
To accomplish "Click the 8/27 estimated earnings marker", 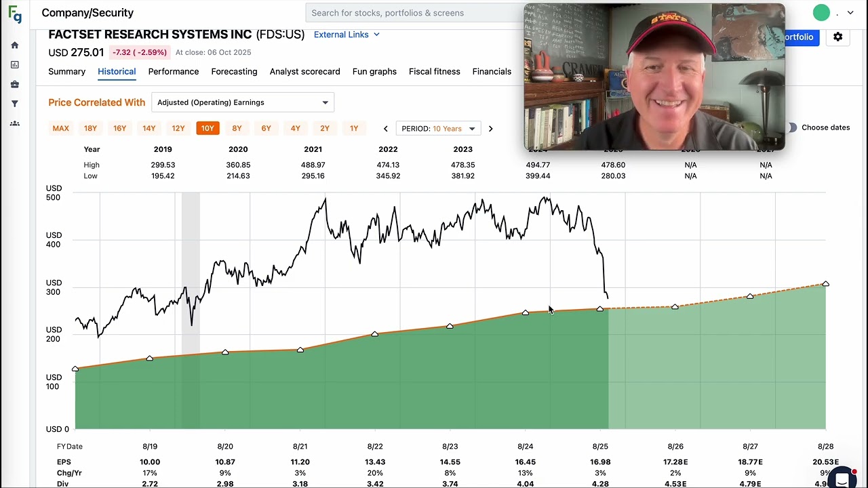I will [750, 296].
